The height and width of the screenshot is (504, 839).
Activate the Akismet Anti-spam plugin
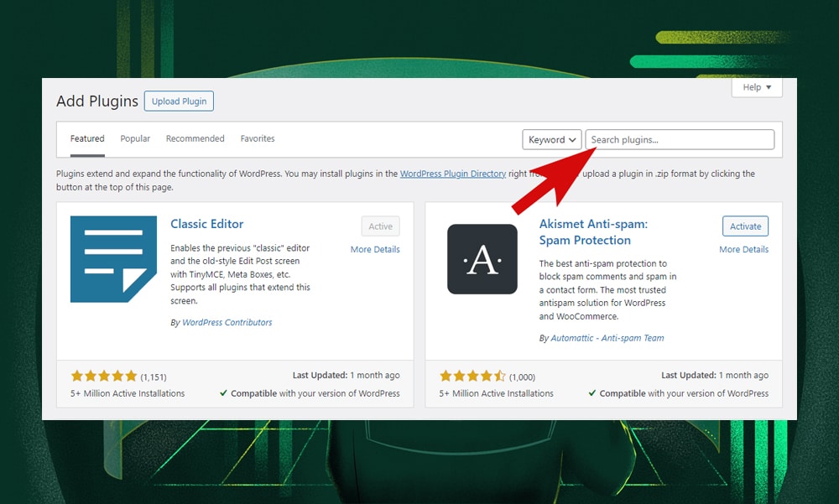(x=745, y=226)
